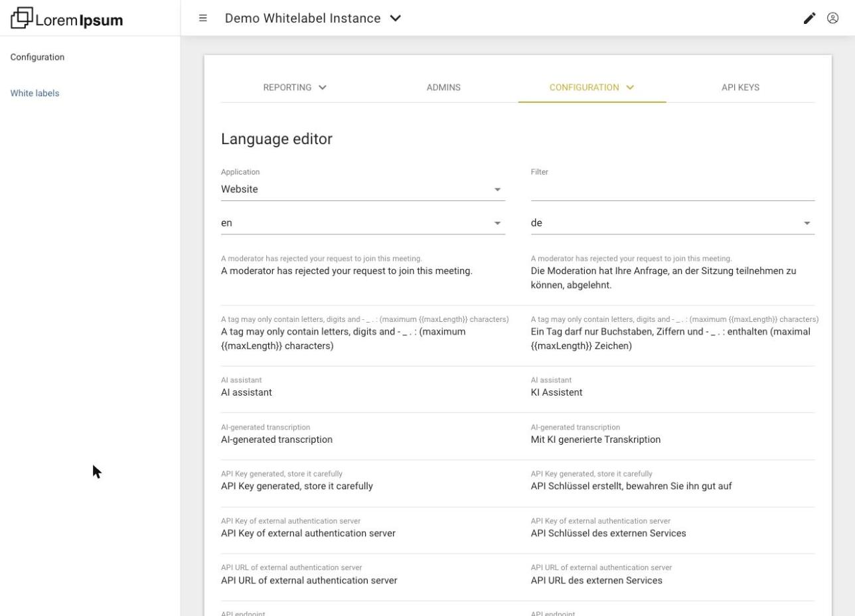Click the 'Language editor' heading
Screen dimensions: 855x616
pos(277,139)
